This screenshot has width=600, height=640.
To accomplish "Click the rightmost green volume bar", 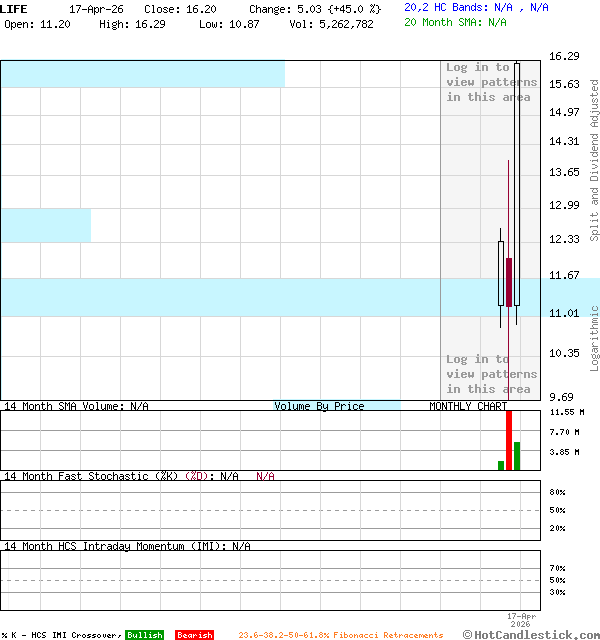I will [x=517, y=455].
